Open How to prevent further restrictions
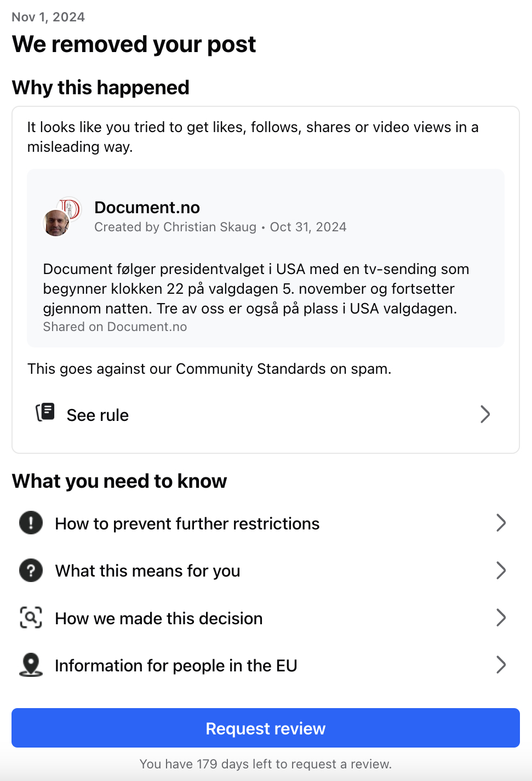Viewport: 532px width, 781px height. [x=187, y=524]
